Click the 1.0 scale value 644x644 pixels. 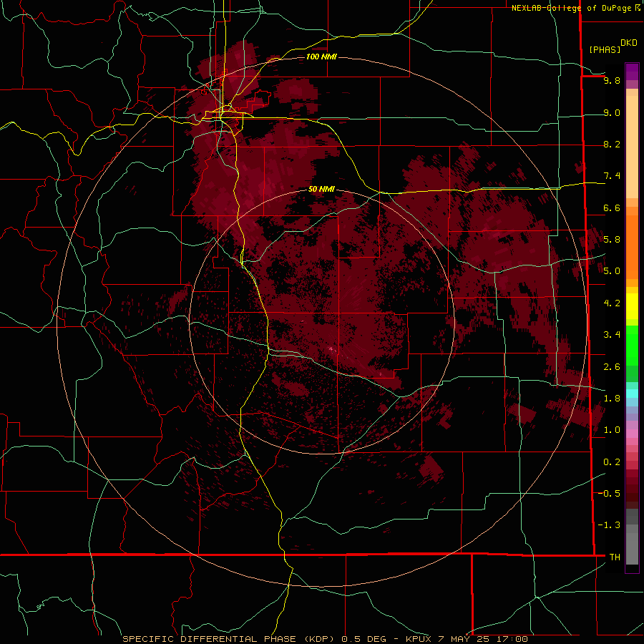[612, 430]
